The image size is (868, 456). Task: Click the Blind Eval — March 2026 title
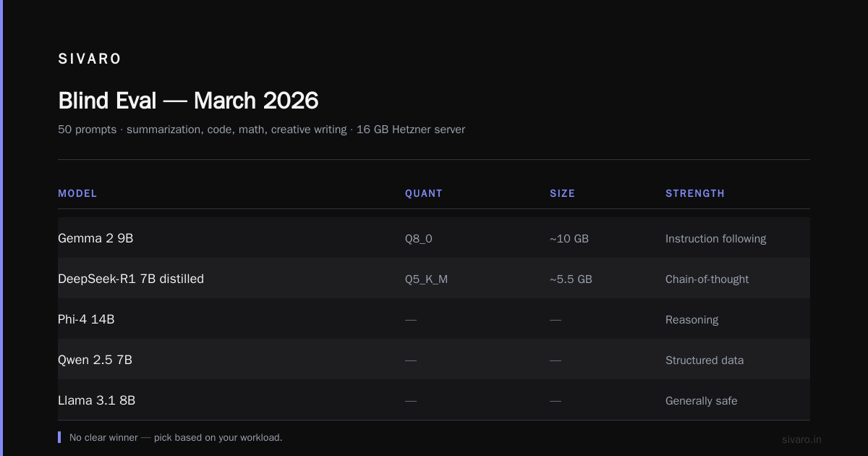coord(188,100)
